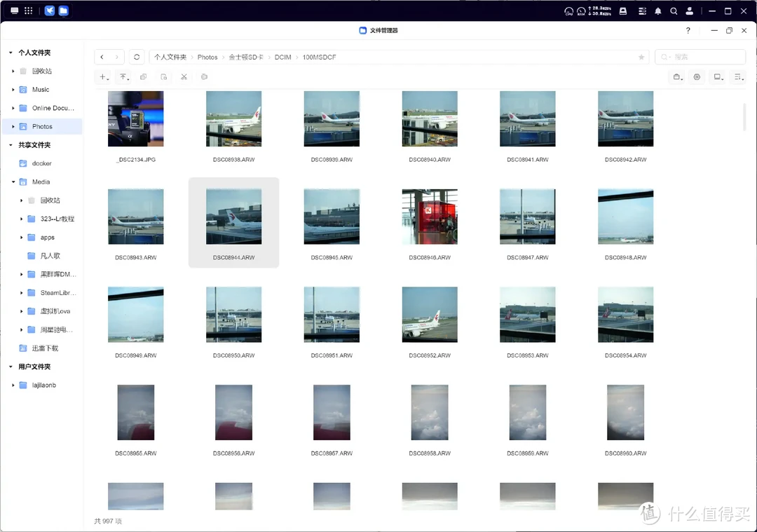Click the refresh folder icon

[x=137, y=57]
